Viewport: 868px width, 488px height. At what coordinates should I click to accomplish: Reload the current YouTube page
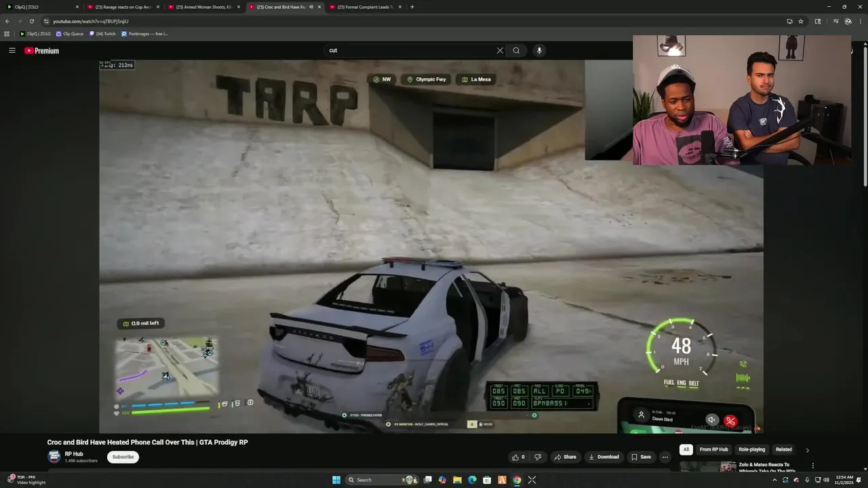31,21
